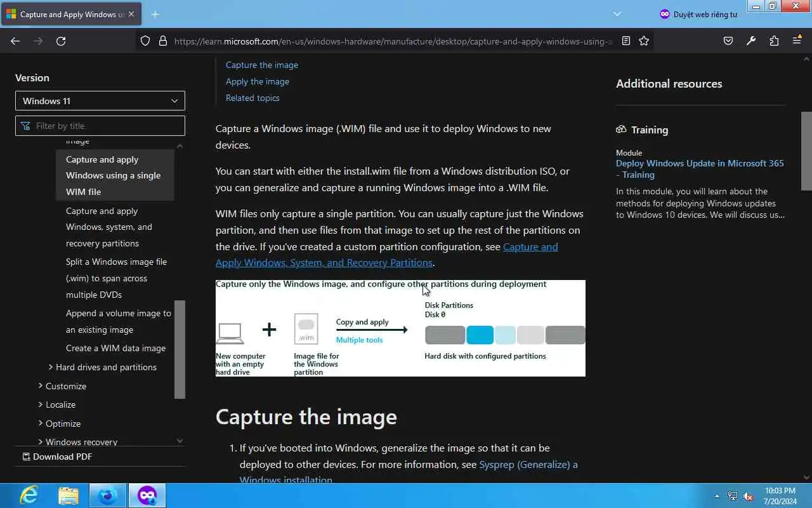Open the taskbar clock and date
The width and height of the screenshot is (812, 508).
pos(780,496)
